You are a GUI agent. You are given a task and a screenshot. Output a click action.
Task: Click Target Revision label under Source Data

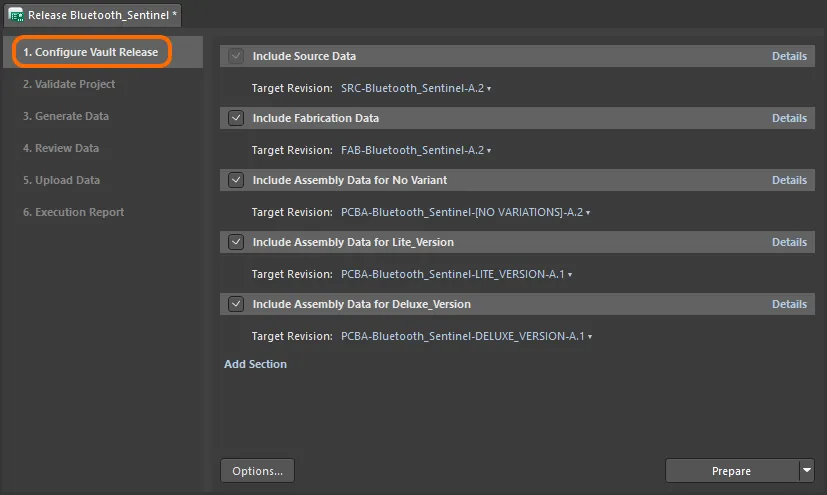coord(292,88)
